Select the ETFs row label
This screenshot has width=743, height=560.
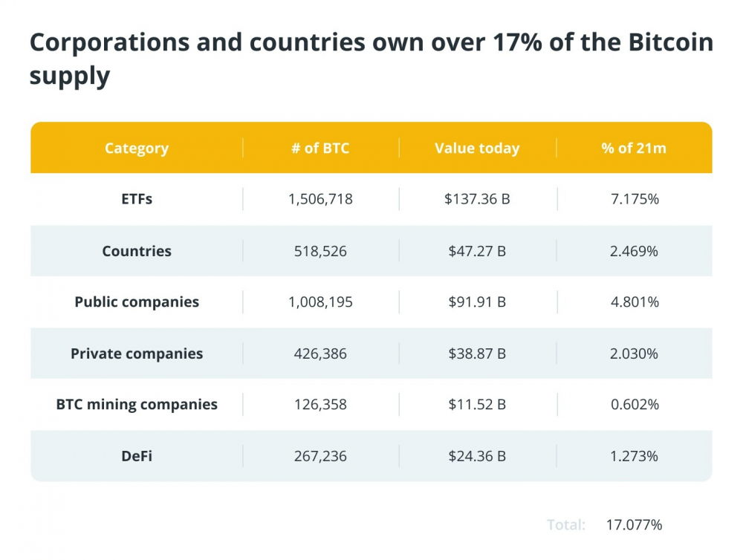tap(137, 199)
